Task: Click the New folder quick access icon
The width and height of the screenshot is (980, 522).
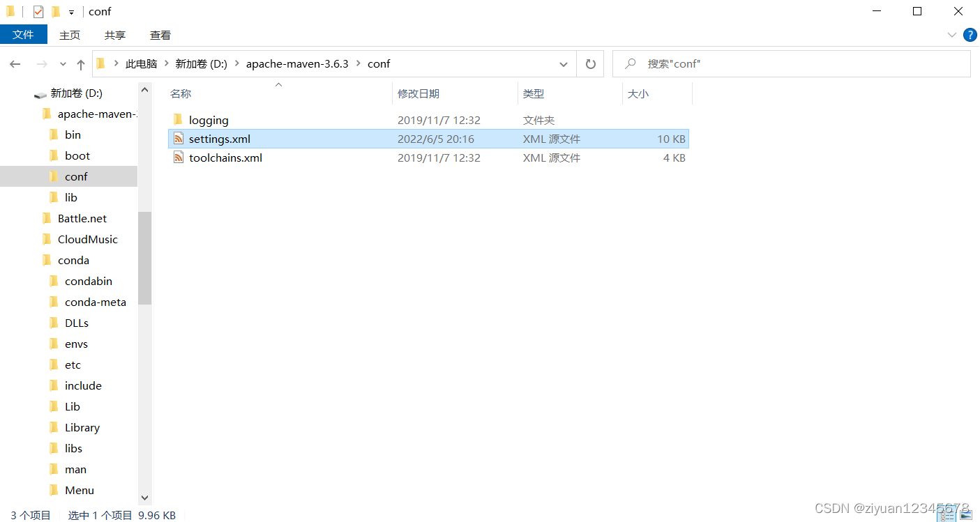Action: [x=56, y=12]
